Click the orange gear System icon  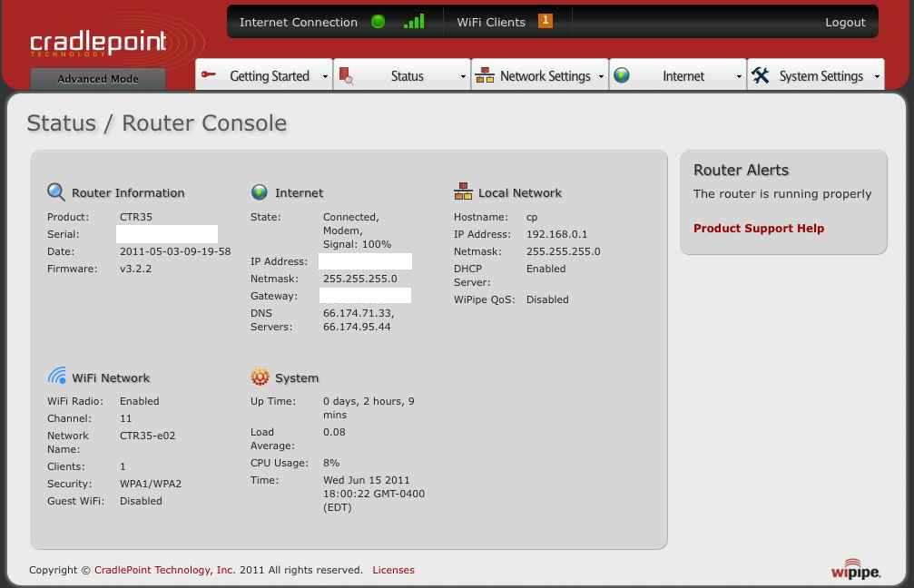point(260,377)
